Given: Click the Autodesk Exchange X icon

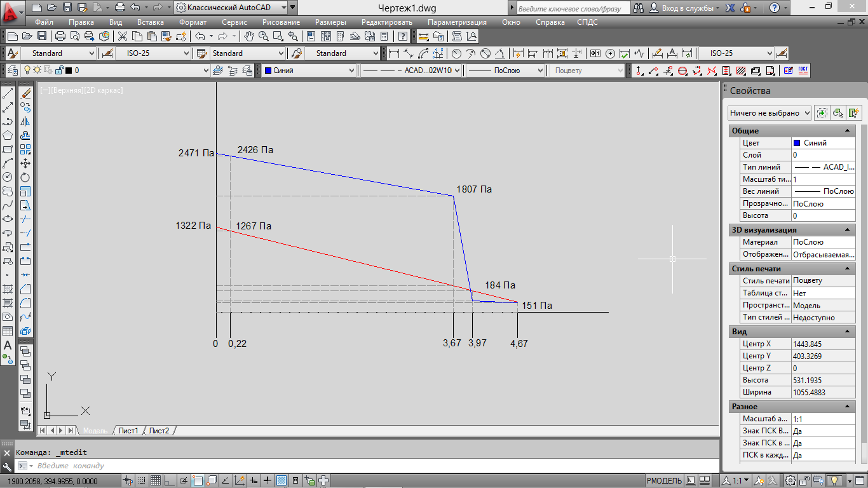Looking at the screenshot, I should click(x=731, y=8).
